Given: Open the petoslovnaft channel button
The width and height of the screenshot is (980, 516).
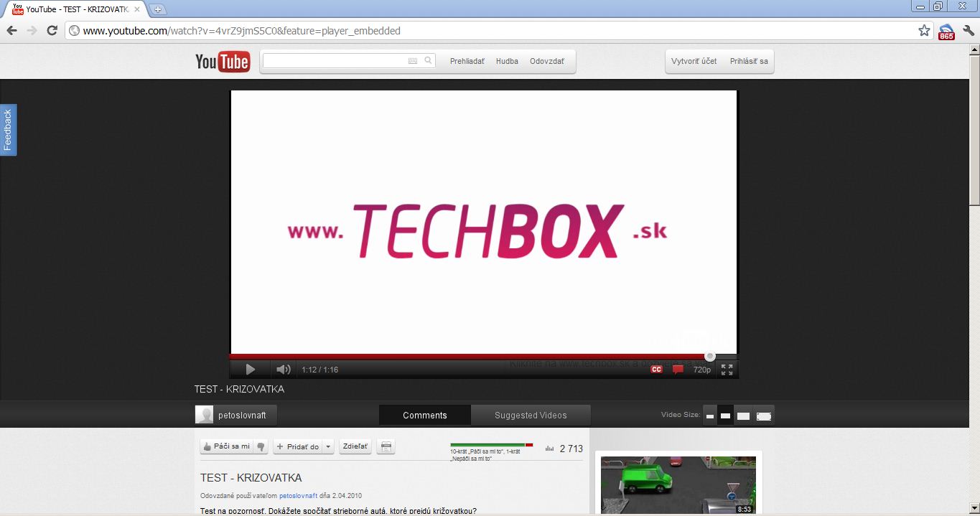Looking at the screenshot, I should tap(235, 415).
